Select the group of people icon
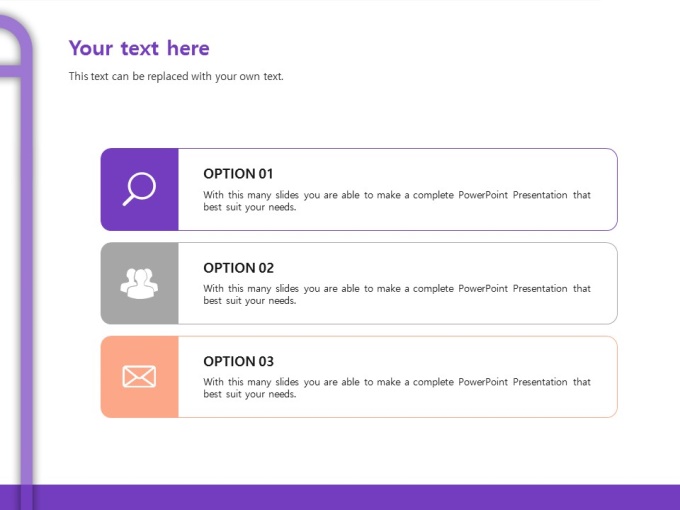This screenshot has height=510, width=680. (139, 283)
